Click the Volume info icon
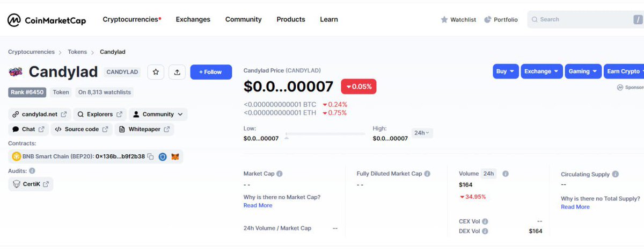Screen dimensions: 644x251 click(506, 174)
